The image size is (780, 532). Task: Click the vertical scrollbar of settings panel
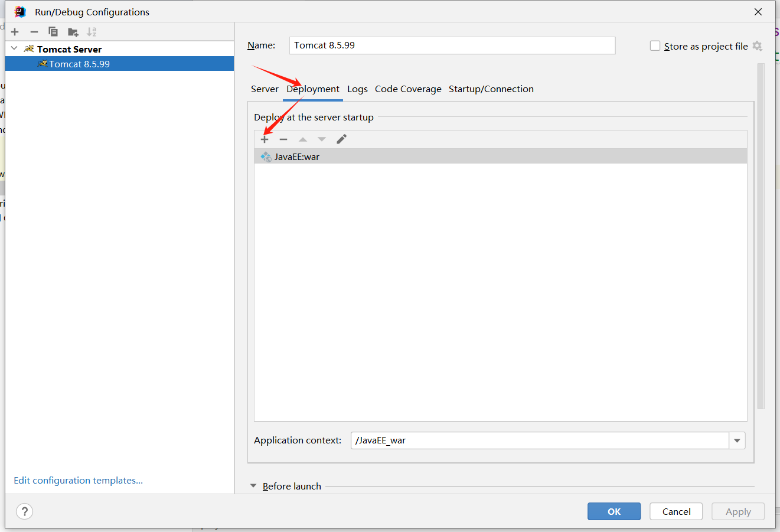pyautogui.click(x=761, y=236)
